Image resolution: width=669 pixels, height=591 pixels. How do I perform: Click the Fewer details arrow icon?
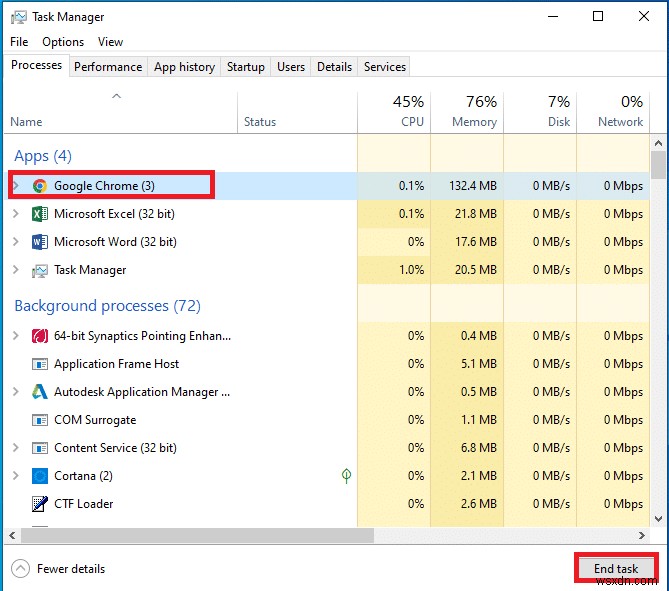tap(20, 569)
